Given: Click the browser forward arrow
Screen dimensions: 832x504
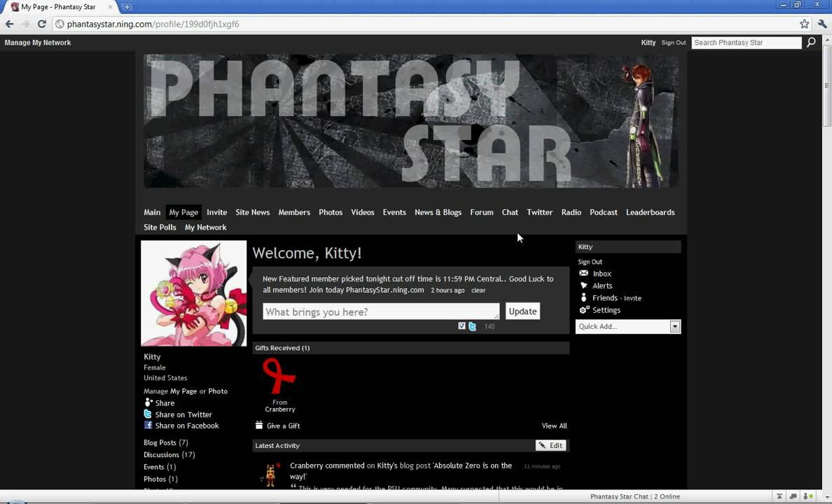Looking at the screenshot, I should 25,24.
